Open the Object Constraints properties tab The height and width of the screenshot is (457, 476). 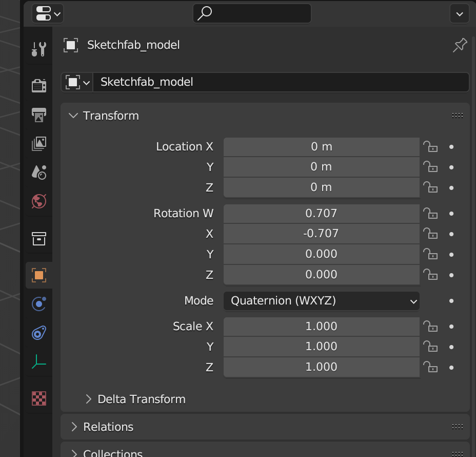click(x=39, y=333)
